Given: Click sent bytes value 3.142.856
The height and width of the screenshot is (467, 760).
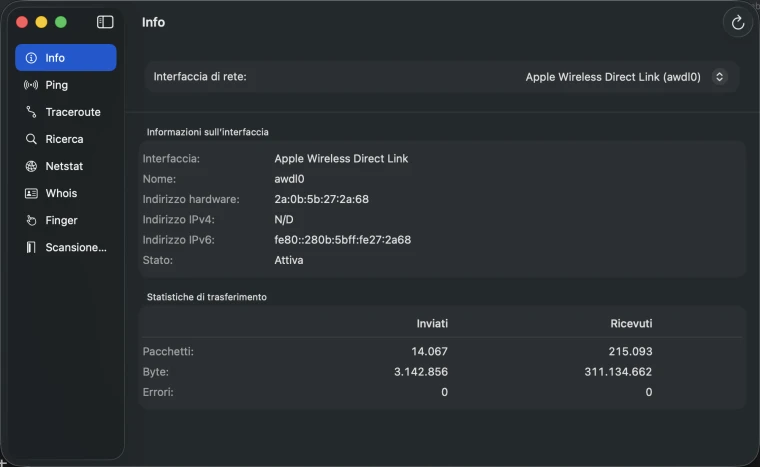Looking at the screenshot, I should coord(421,372).
